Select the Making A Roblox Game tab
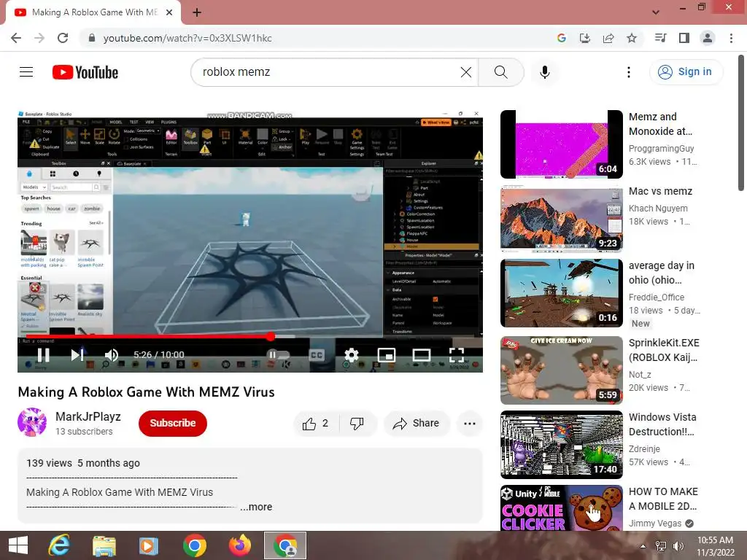The image size is (747, 560). coord(94,12)
